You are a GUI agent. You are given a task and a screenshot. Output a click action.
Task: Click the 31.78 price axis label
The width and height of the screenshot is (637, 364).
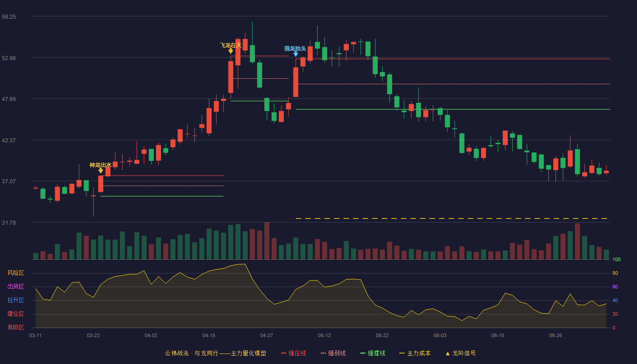pyautogui.click(x=9, y=222)
